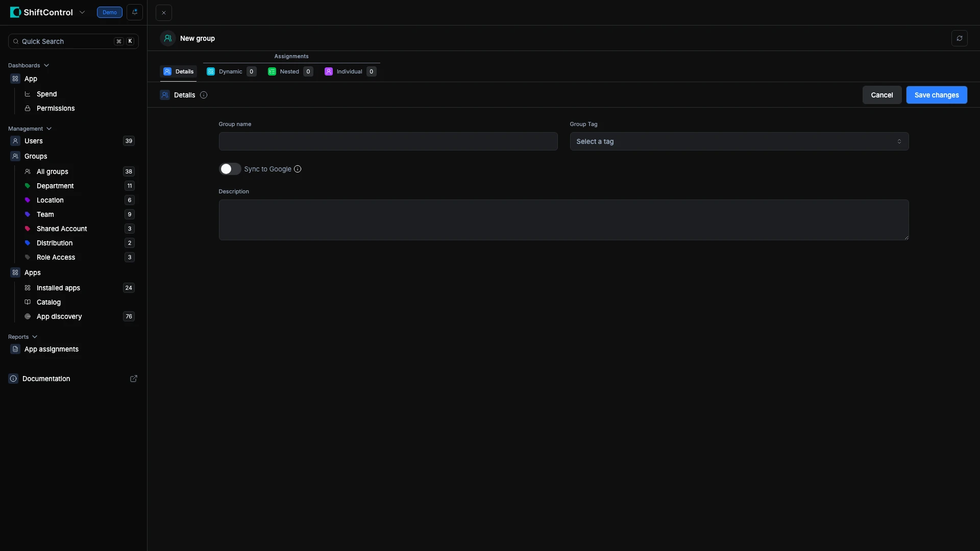
Task: Open Catalog from the Apps section
Action: [48, 302]
